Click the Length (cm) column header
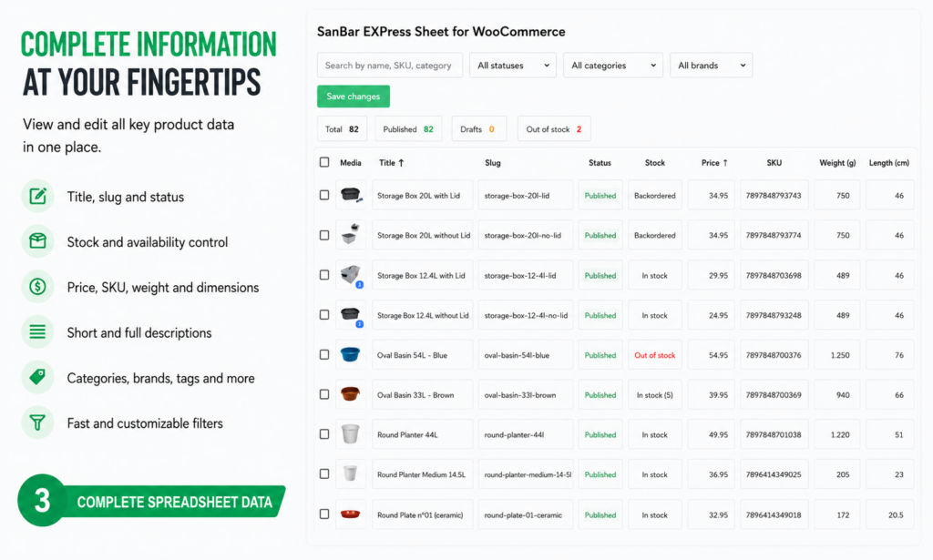 tap(889, 162)
